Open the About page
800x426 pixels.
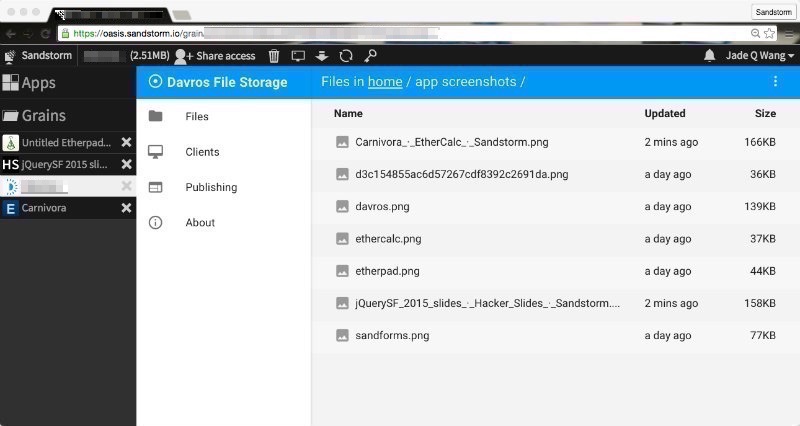coord(200,222)
